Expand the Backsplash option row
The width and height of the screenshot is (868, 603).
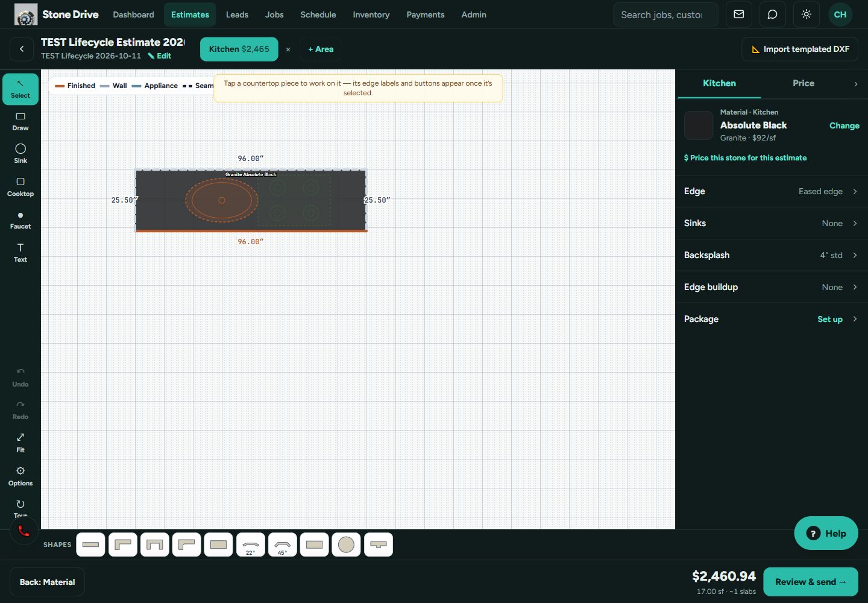772,255
